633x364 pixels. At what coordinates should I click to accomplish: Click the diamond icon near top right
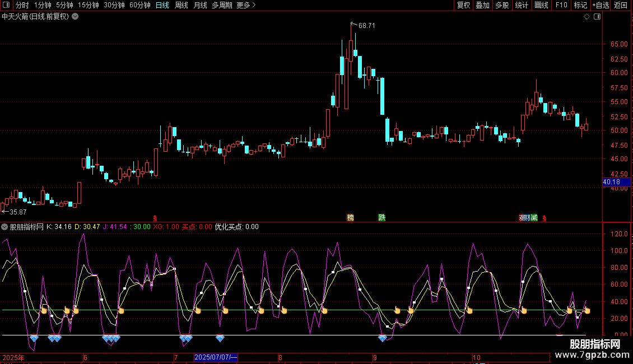587,17
